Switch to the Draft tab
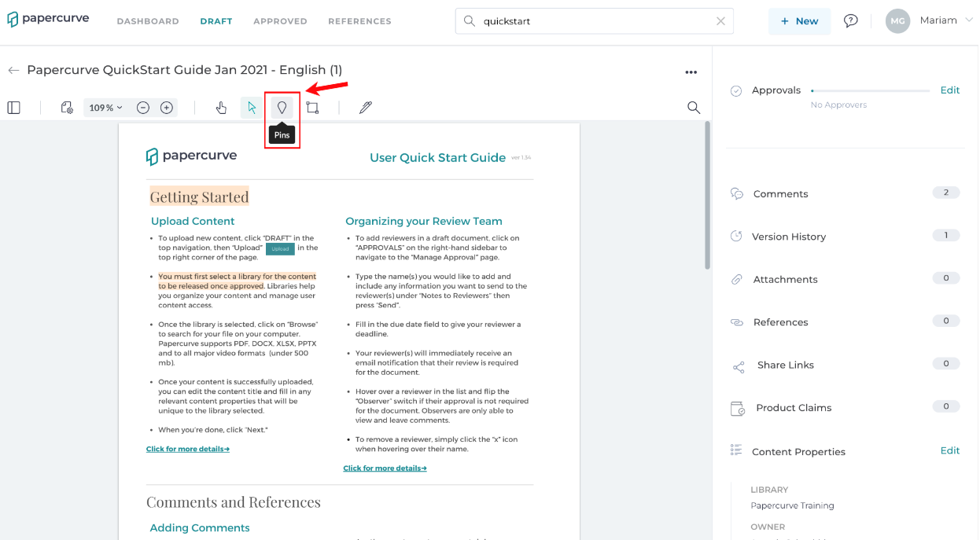This screenshot has height=540, width=980. [216, 21]
